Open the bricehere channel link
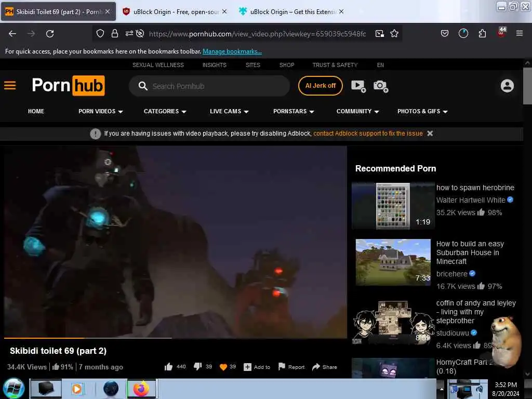 (451, 274)
